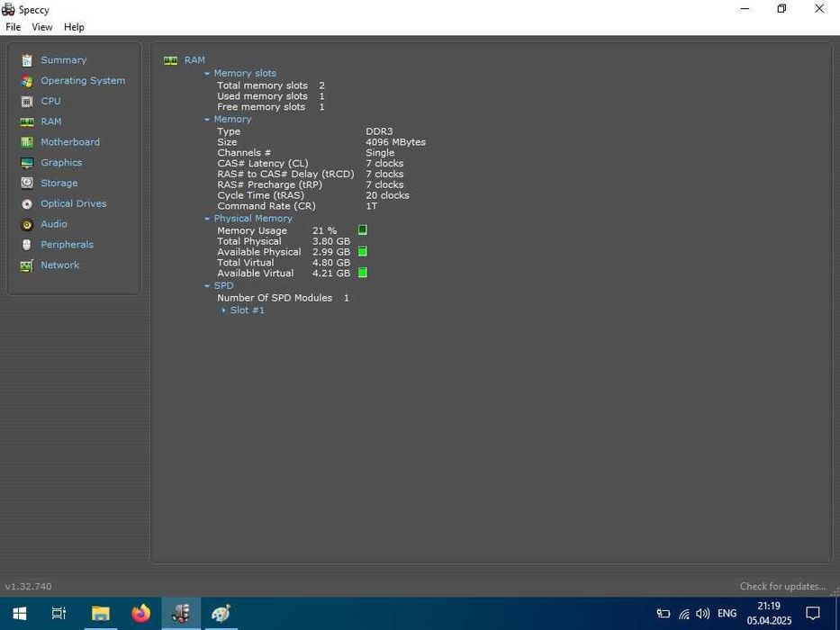840x630 pixels.
Task: Open the Storage section label
Action: 59,184
